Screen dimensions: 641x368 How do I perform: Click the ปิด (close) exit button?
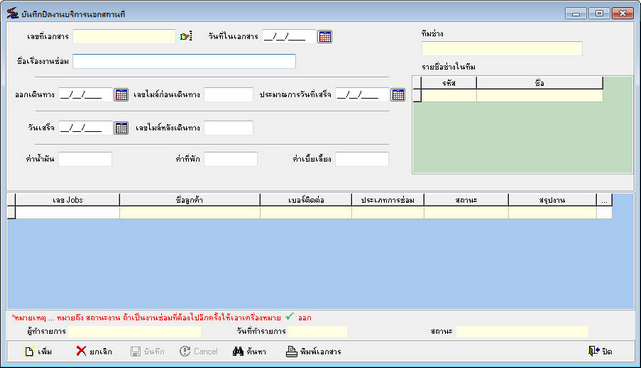(600, 351)
